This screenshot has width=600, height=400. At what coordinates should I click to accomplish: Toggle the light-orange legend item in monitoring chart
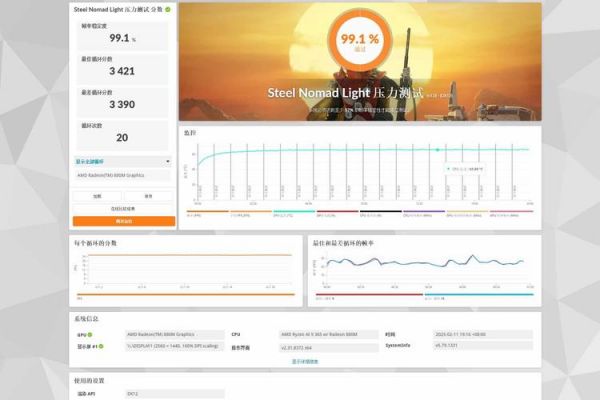click(251, 213)
